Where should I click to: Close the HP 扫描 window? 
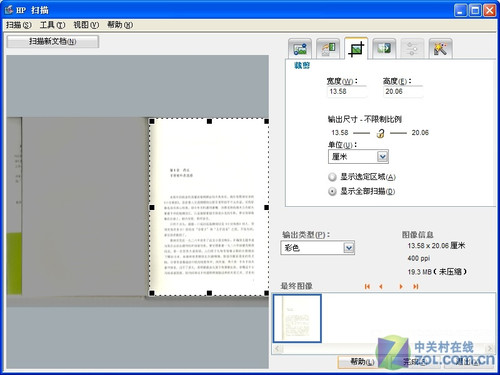(490, 10)
